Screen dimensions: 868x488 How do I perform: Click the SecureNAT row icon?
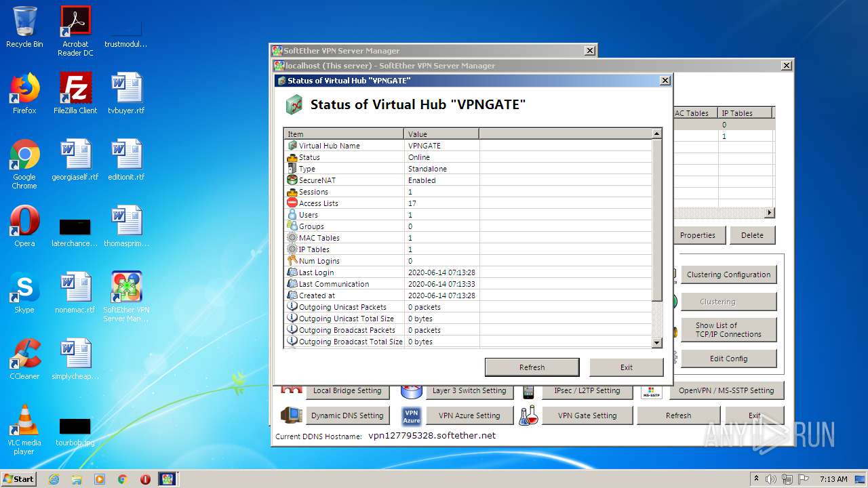[x=292, y=180]
